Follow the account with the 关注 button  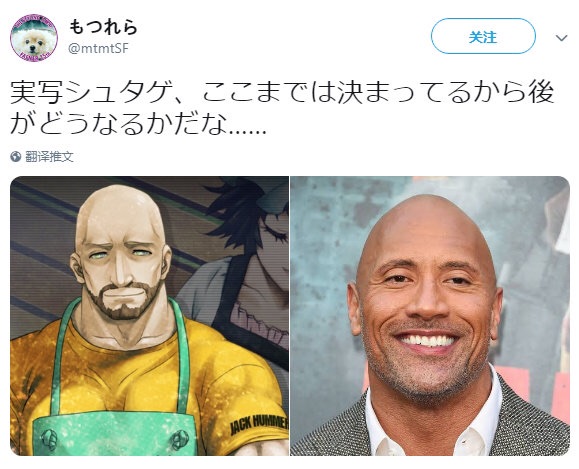tap(483, 36)
